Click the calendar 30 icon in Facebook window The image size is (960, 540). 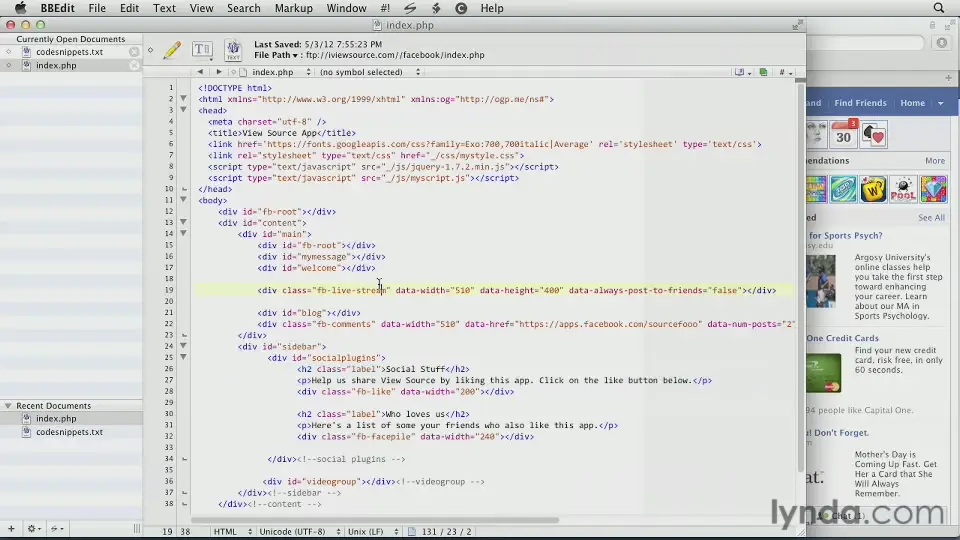(x=844, y=134)
